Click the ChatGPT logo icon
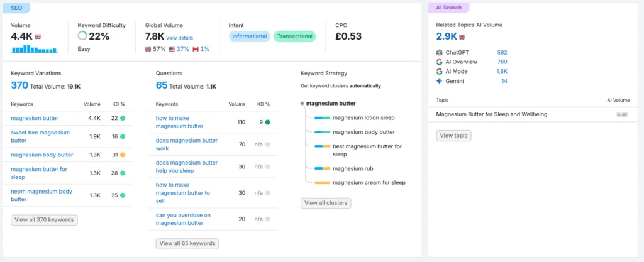The width and height of the screenshot is (644, 262). tap(440, 53)
